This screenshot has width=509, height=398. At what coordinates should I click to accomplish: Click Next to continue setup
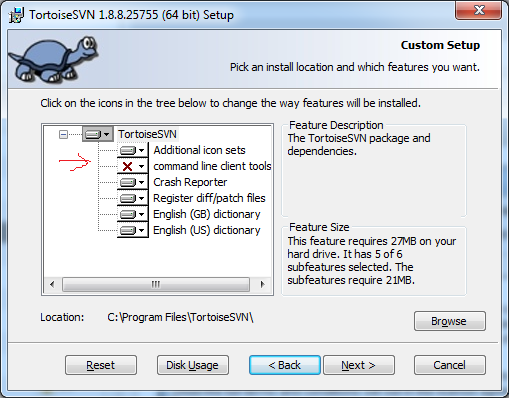pos(359,365)
